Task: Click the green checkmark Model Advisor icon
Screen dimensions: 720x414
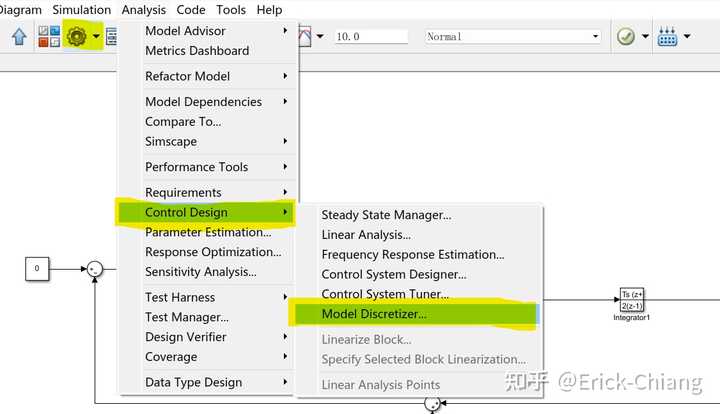Action: point(625,37)
